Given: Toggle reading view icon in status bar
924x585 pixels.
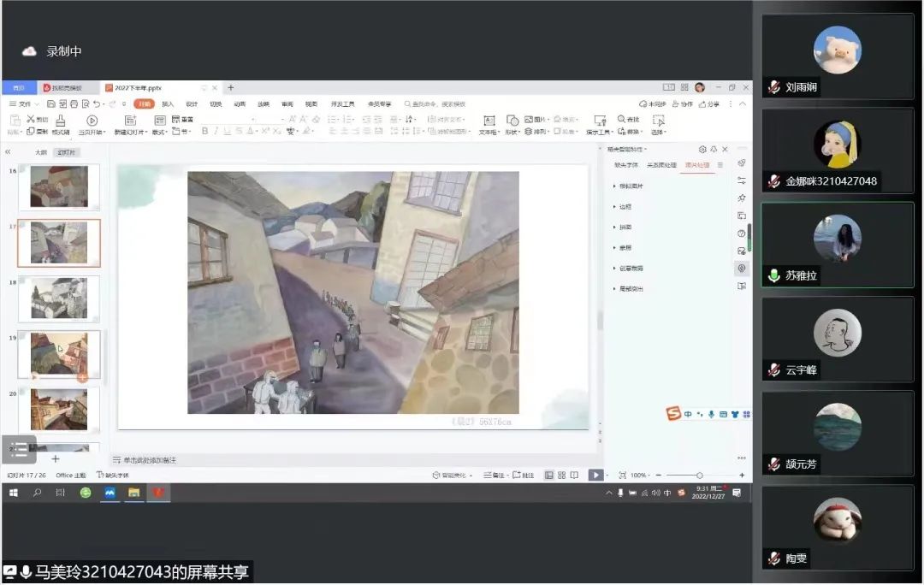Looking at the screenshot, I should (574, 475).
